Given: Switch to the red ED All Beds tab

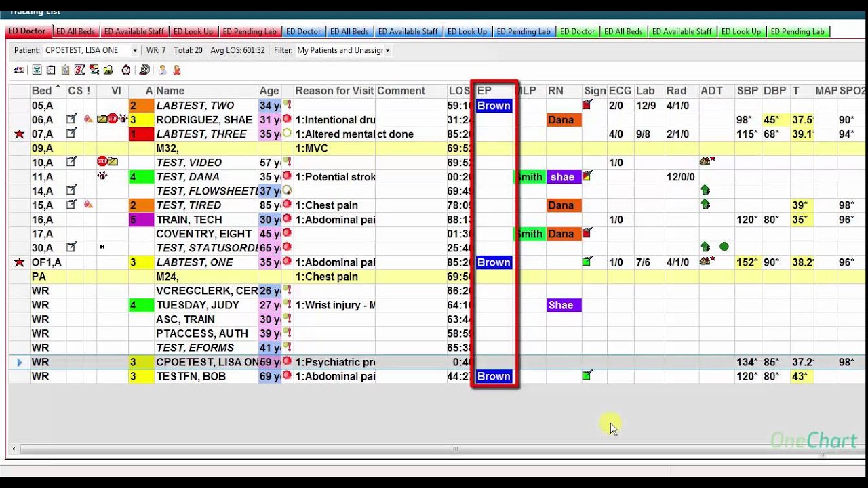Looking at the screenshot, I should [x=75, y=31].
